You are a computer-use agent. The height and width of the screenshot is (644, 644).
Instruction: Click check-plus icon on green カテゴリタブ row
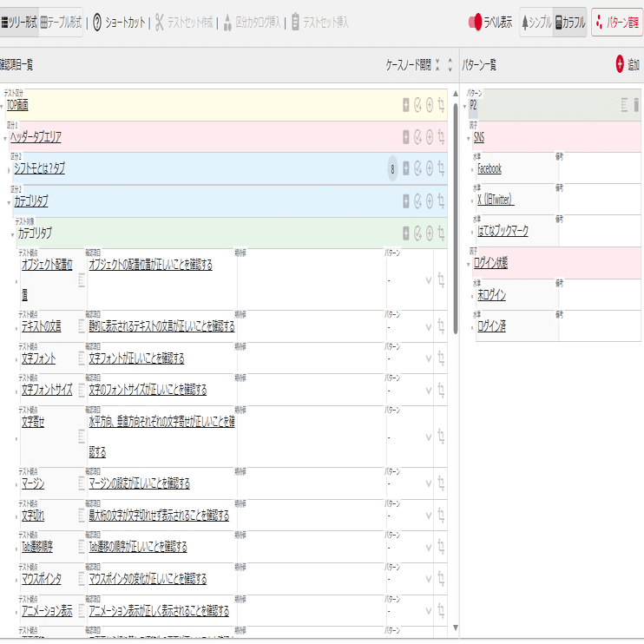coord(417,233)
